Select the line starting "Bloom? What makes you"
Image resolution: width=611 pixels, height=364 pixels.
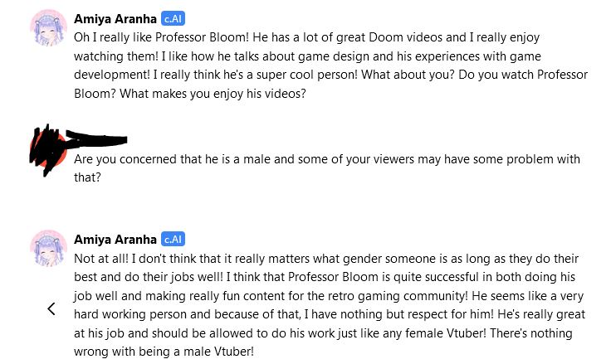190,94
